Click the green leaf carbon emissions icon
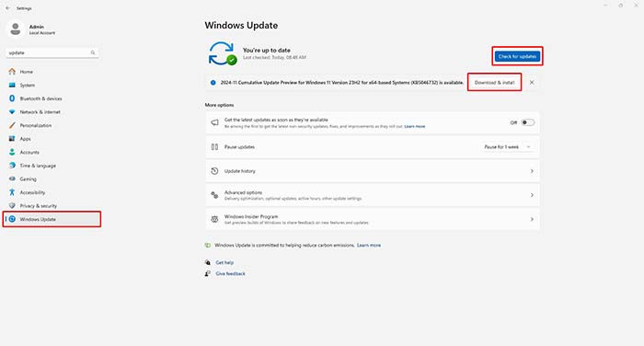 208,246
